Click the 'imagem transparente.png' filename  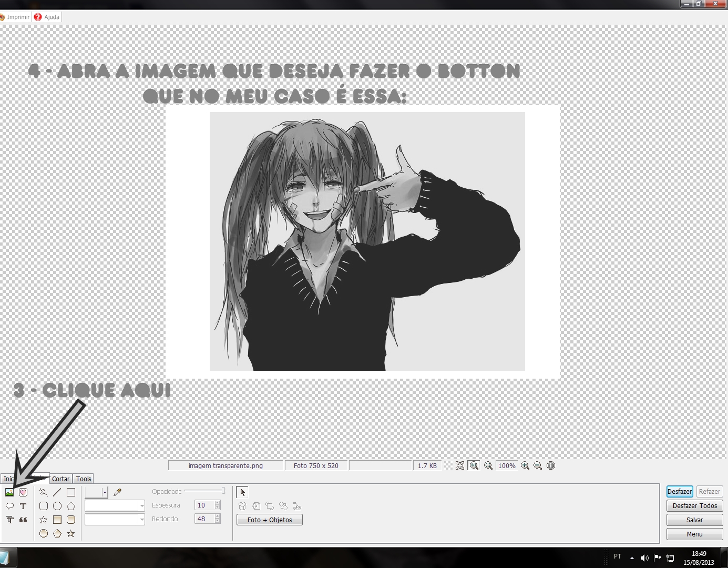click(x=225, y=465)
